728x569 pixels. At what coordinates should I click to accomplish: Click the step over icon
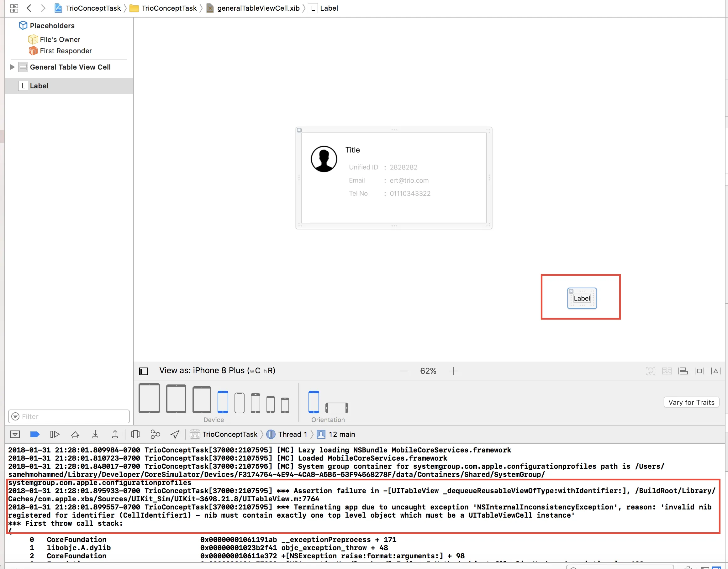click(75, 434)
